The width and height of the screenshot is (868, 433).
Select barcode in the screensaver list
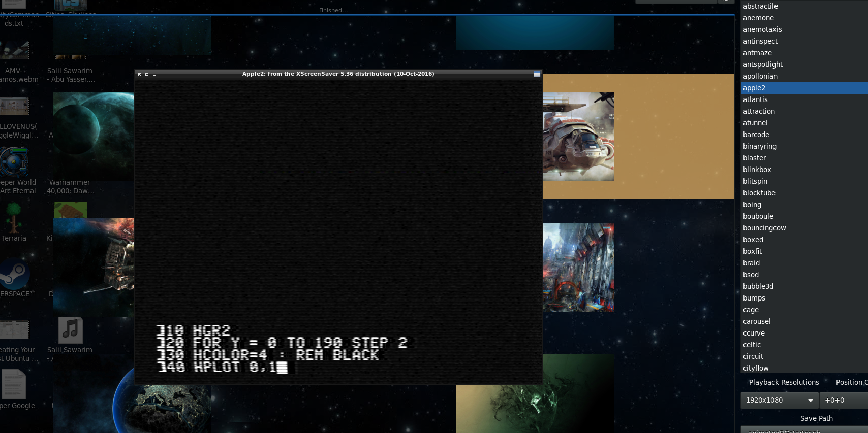tap(804, 135)
